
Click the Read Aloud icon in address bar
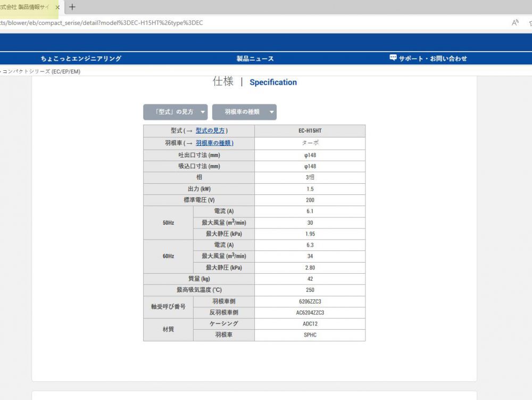click(515, 23)
